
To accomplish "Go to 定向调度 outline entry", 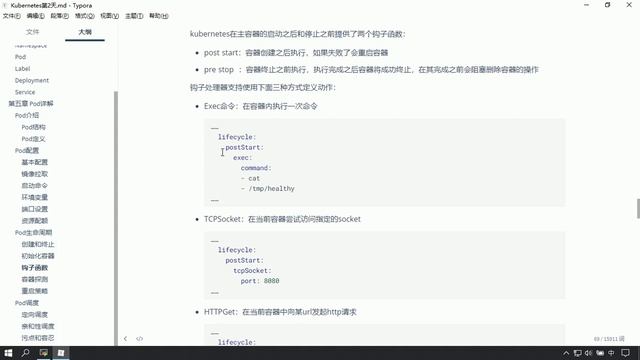I will click(35, 315).
